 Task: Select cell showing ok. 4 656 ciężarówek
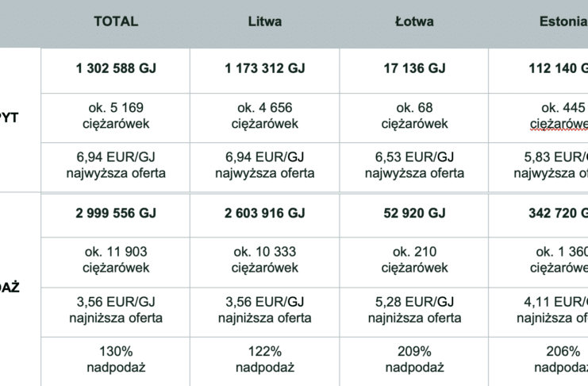click(x=265, y=118)
